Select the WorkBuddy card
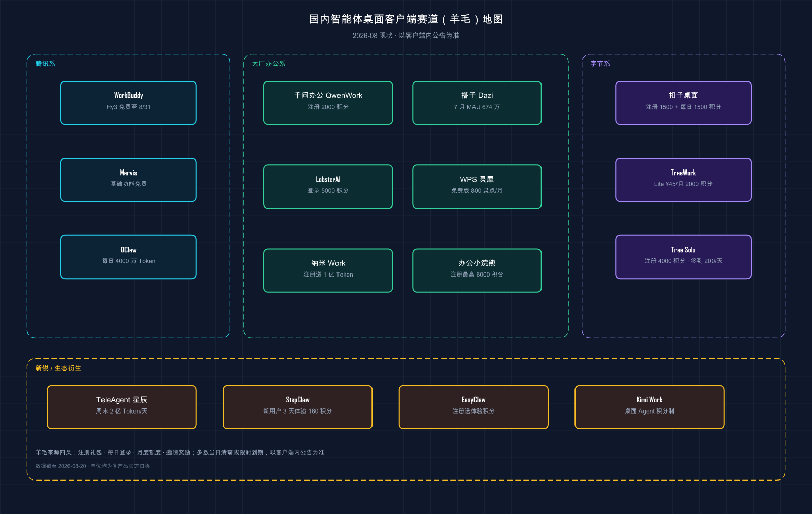Viewport: 812px width, 514px height. click(128, 102)
